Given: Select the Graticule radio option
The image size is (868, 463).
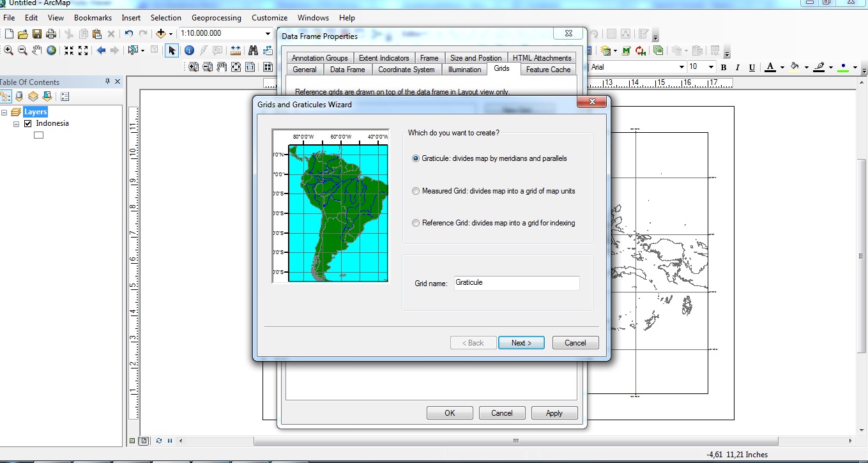Looking at the screenshot, I should click(416, 158).
